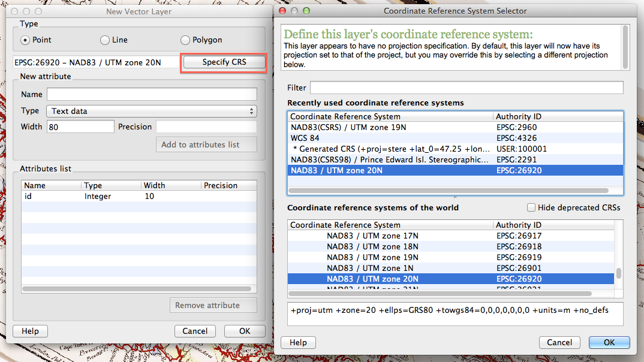Open the attribute Type dropdown showing Text data
The height and width of the screenshot is (362, 644).
click(x=151, y=111)
